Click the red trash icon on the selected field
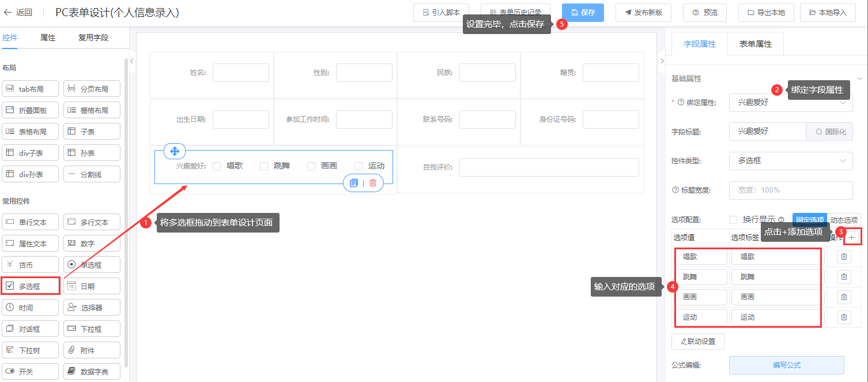 click(x=373, y=183)
